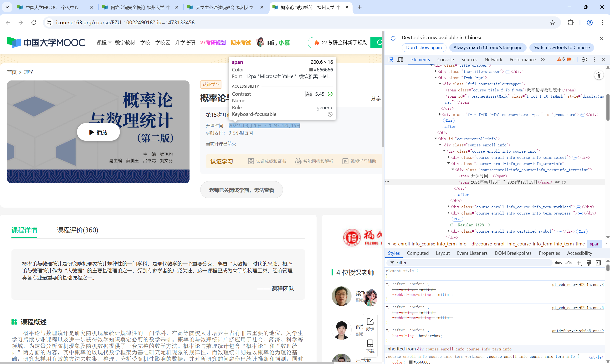Screen dimensions: 610x364
Task: Open DevTools three-dot customize menu
Action: 594,60
